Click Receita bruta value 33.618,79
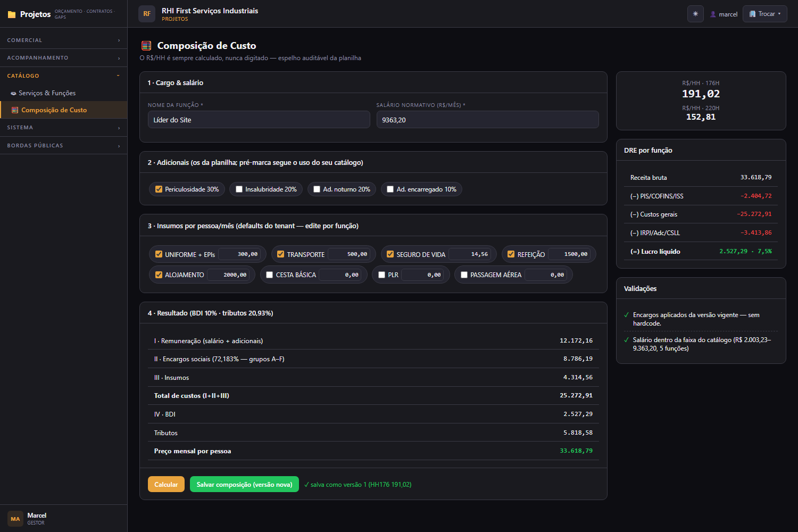This screenshot has height=532, width=798. [x=755, y=178]
